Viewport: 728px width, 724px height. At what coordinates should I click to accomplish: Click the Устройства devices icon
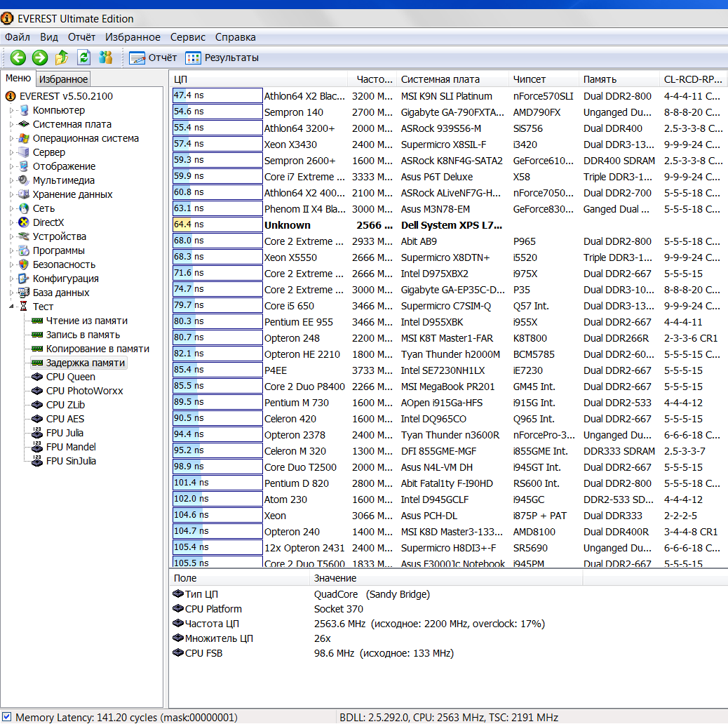(x=24, y=236)
